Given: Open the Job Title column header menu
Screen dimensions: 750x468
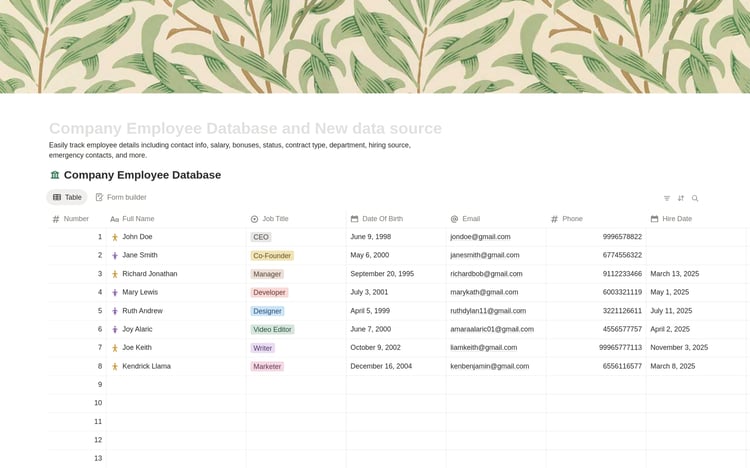Looking at the screenshot, I should coord(275,219).
